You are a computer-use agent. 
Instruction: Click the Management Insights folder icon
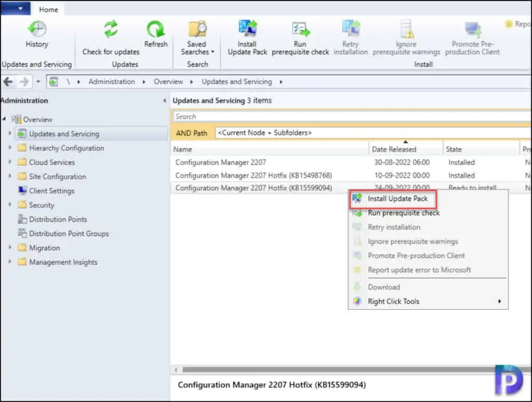click(x=22, y=262)
